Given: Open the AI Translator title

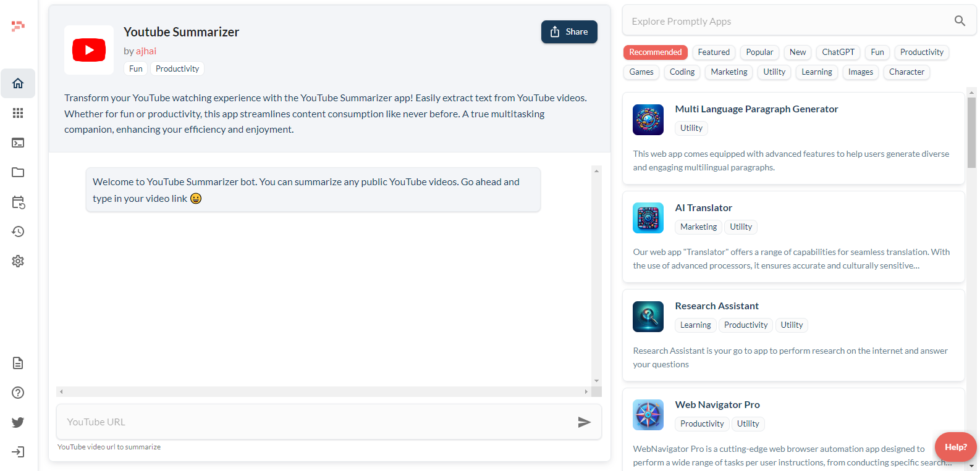Looking at the screenshot, I should 703,208.
